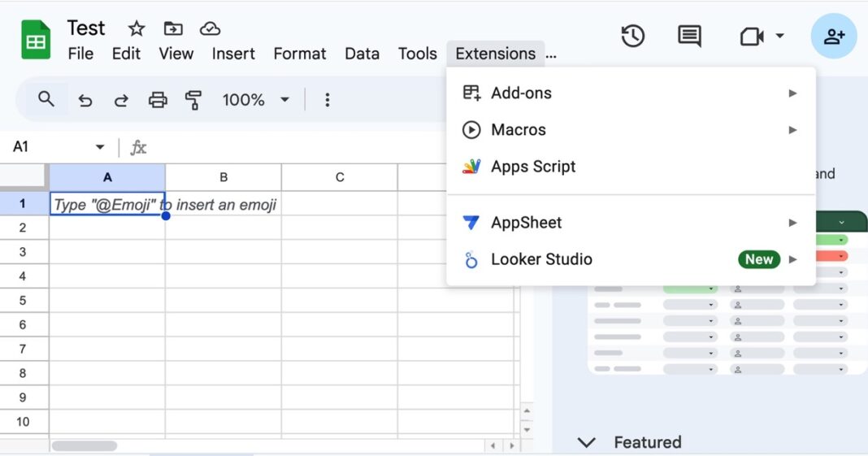
Task: Open the Insert menu
Action: (x=233, y=54)
